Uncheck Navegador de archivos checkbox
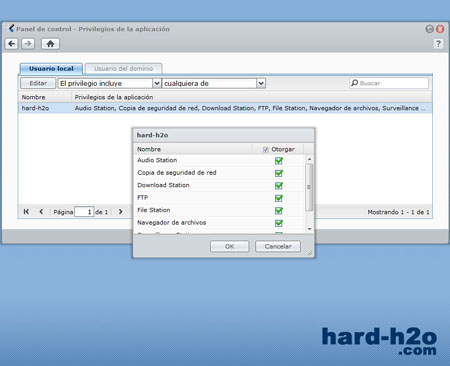This screenshot has width=450, height=366. [x=279, y=223]
